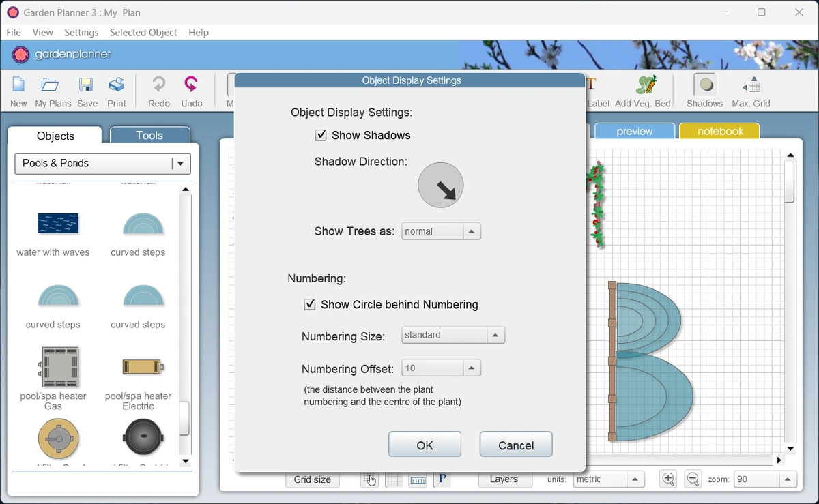Open My Plans folder icon

click(x=50, y=85)
